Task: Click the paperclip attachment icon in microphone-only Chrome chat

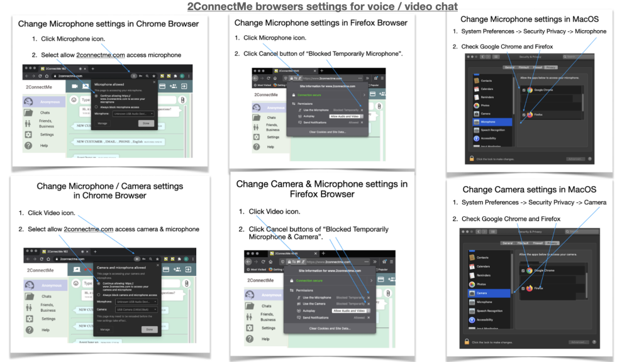Action: [181, 100]
